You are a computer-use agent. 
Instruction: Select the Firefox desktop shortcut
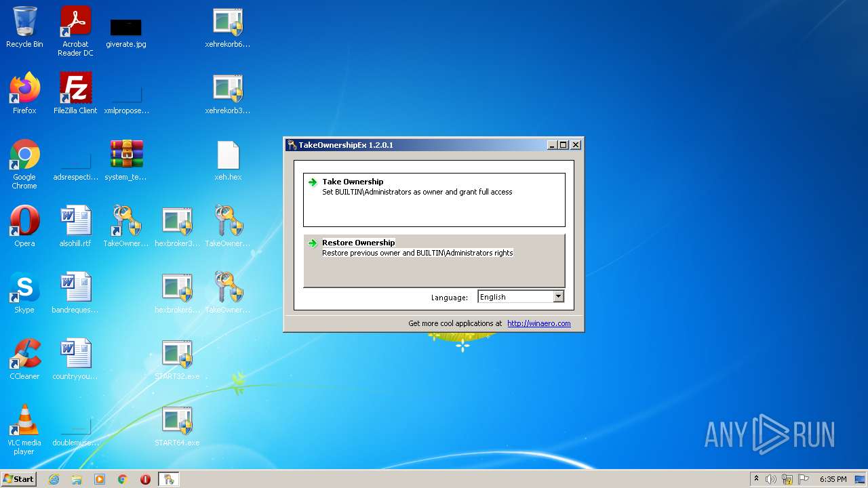pos(24,94)
